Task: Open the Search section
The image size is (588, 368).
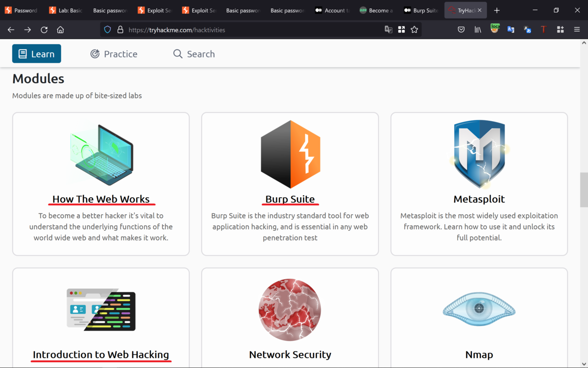Action: 194,54
